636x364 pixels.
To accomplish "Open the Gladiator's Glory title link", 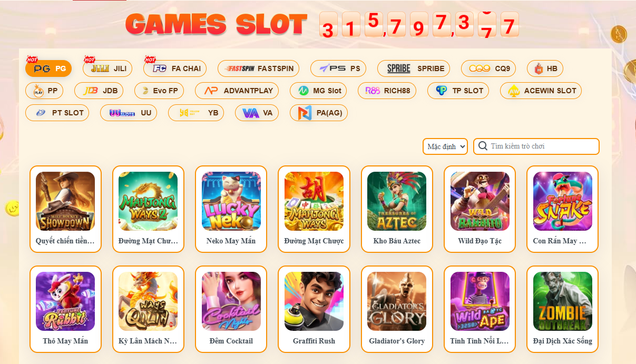I will pyautogui.click(x=397, y=341).
